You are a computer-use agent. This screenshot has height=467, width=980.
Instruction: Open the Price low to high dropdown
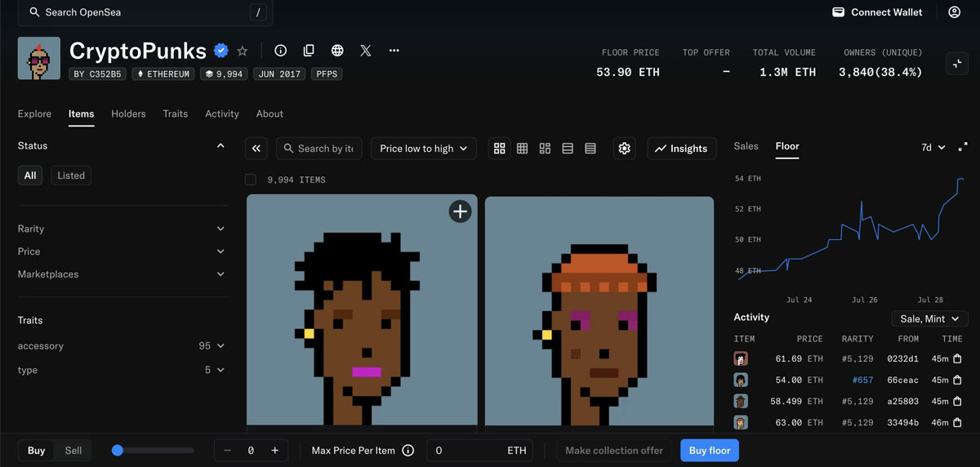[423, 149]
